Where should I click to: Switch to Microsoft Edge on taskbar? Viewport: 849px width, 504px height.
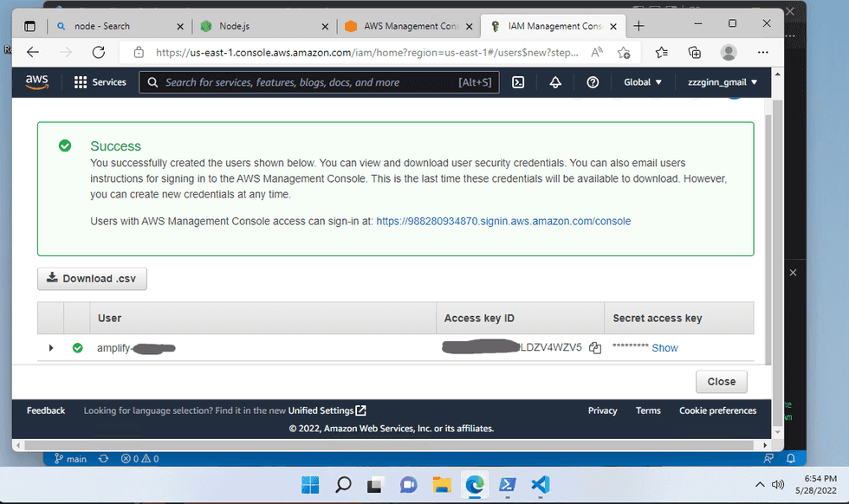tap(475, 484)
